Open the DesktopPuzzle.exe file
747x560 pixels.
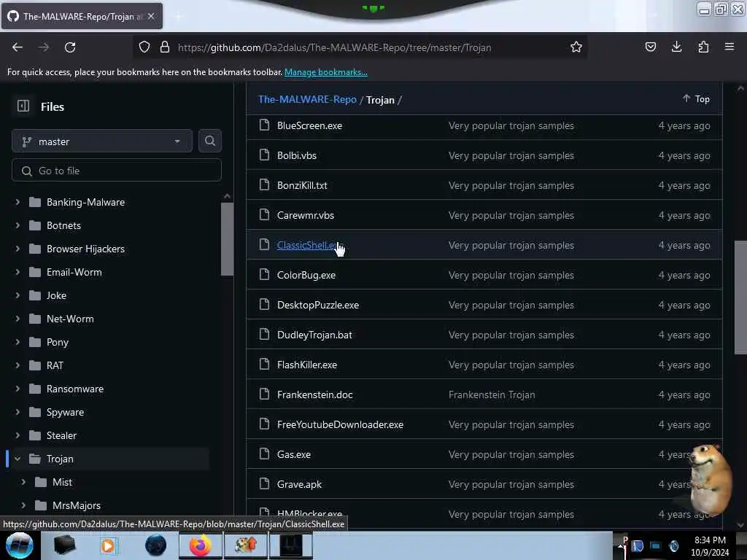(318, 305)
